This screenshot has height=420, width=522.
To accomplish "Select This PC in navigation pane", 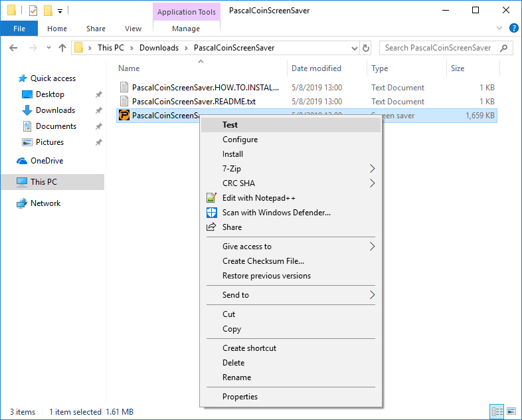I will [x=52, y=182].
